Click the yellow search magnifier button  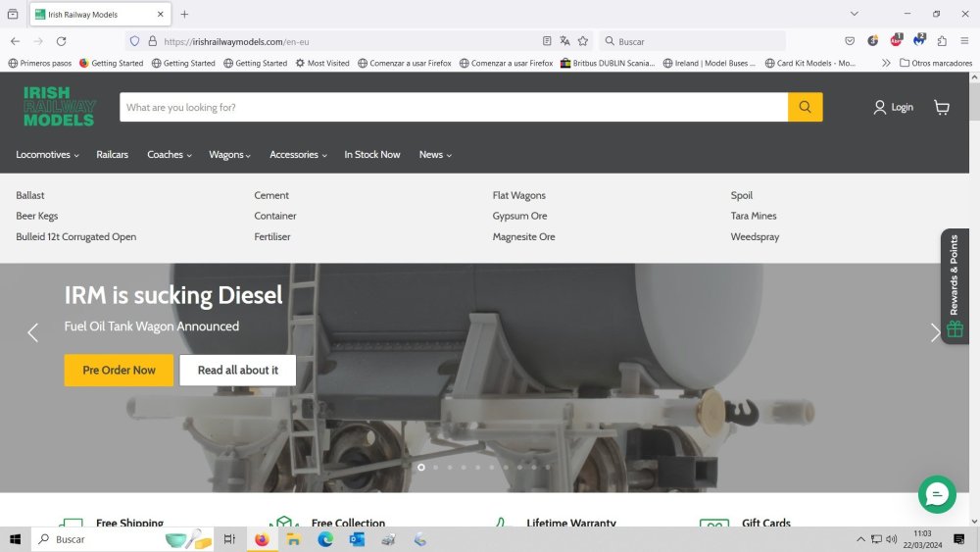coord(805,107)
